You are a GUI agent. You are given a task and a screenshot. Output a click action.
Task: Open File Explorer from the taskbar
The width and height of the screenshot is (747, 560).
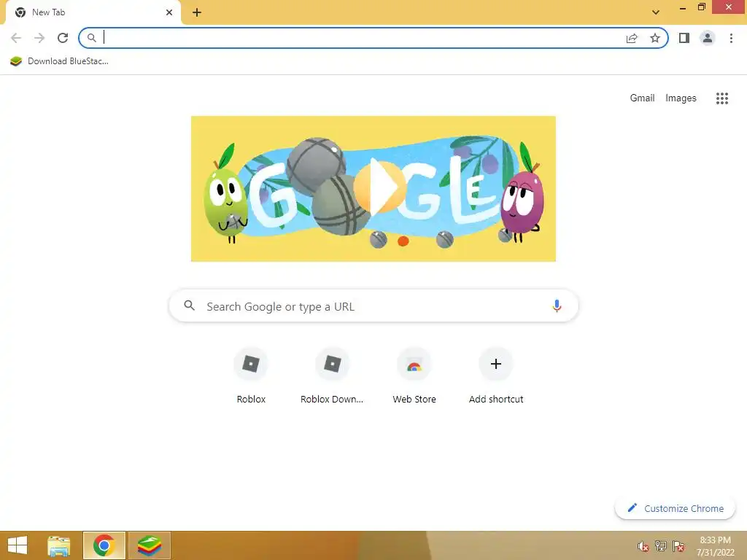point(59,545)
